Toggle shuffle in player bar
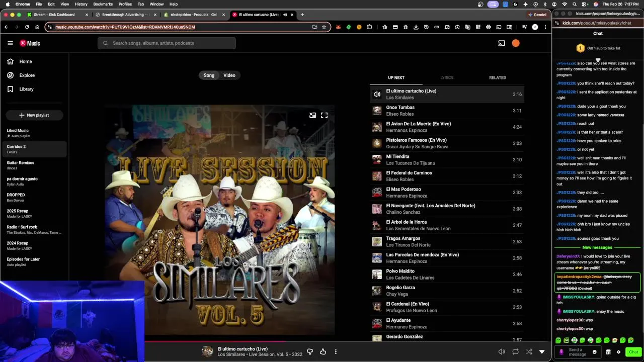Screen dimensions: 644x362 [x=529, y=351]
